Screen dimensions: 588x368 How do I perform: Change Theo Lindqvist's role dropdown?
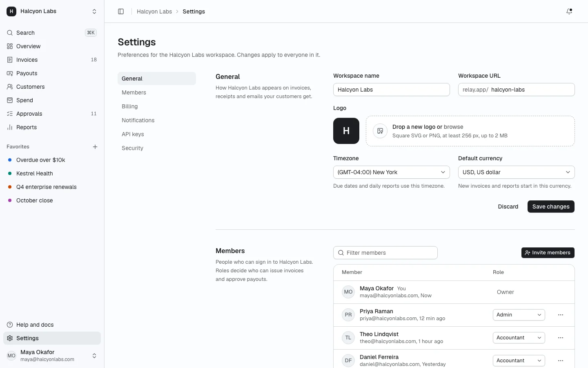(519, 338)
